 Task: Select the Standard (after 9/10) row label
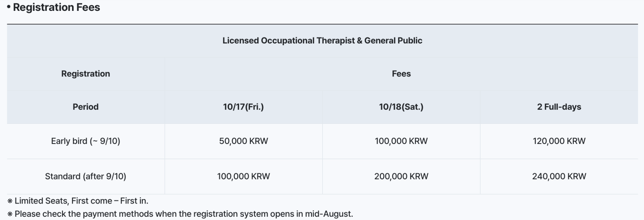coord(86,176)
